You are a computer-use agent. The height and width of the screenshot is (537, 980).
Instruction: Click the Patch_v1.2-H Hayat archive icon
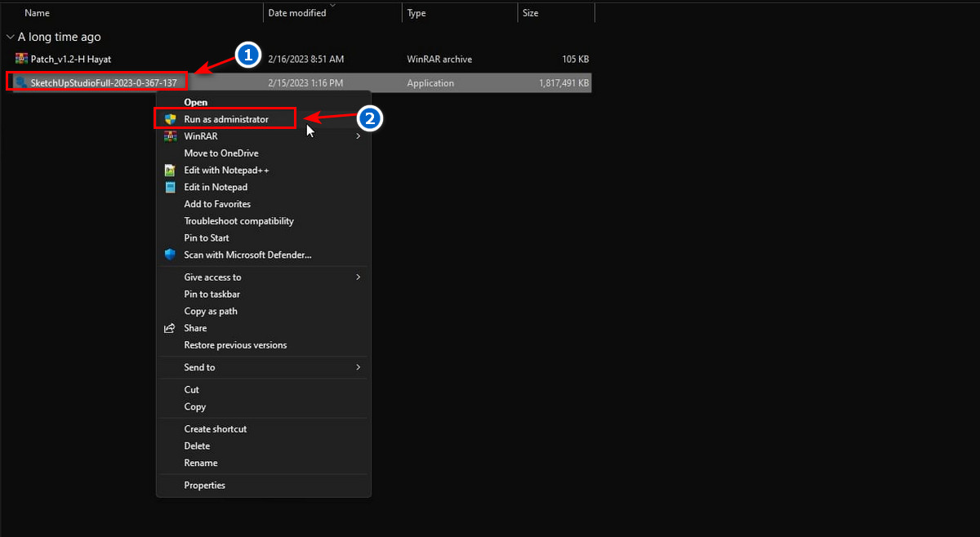22,59
